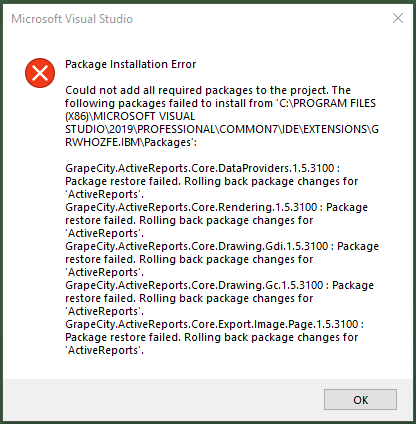The image size is (416, 424).
Task: Click the 'Could not add all required packages' line
Action: [x=208, y=90]
